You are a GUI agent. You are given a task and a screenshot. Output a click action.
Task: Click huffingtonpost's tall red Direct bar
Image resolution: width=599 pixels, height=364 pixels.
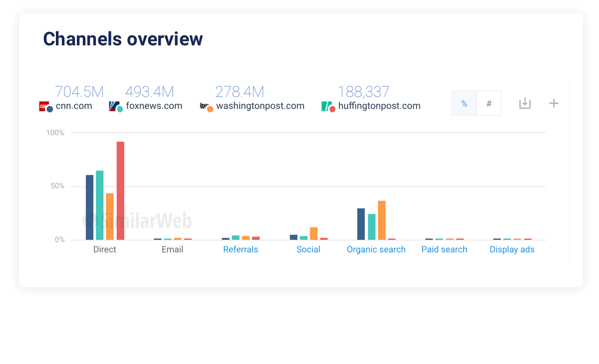coord(120,189)
